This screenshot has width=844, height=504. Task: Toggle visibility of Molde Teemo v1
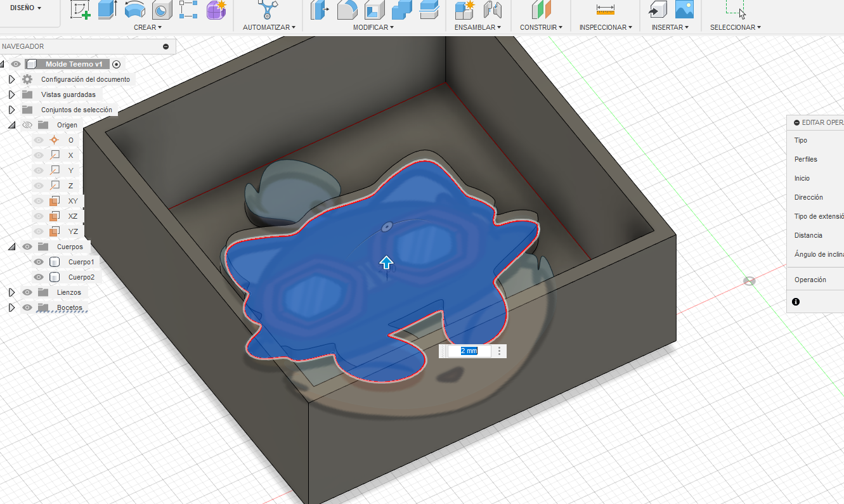[x=16, y=64]
